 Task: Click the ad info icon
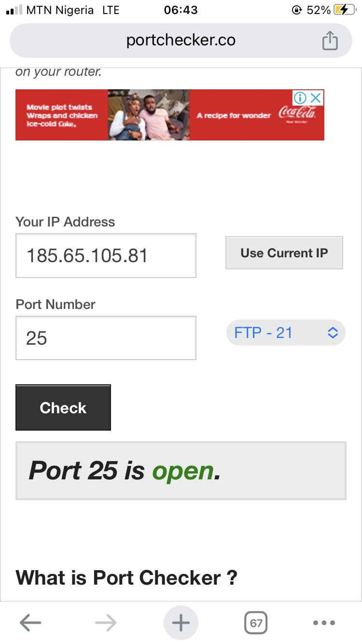click(x=300, y=98)
